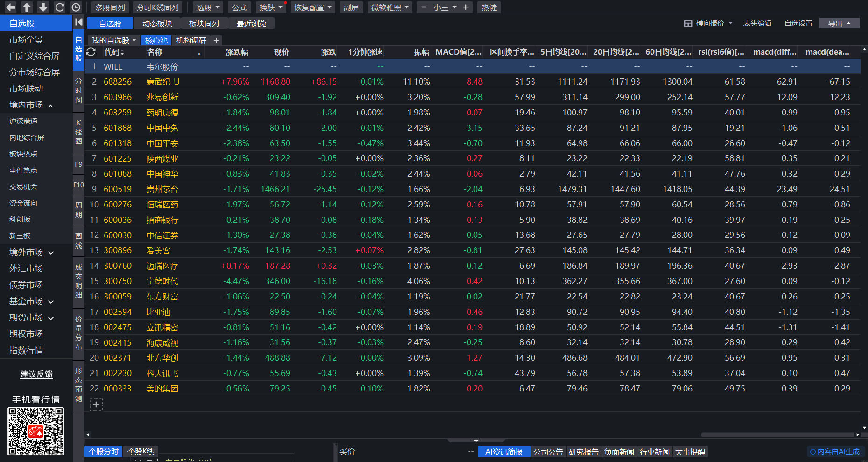Expand the 境外市场 sidebar section
Image resolution: width=868 pixels, height=462 pixels.
tap(51, 253)
